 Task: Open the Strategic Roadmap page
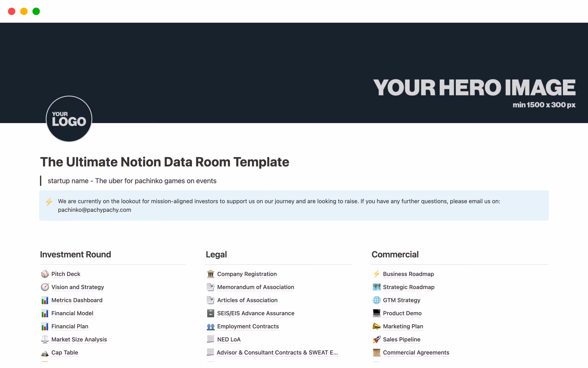click(x=409, y=287)
